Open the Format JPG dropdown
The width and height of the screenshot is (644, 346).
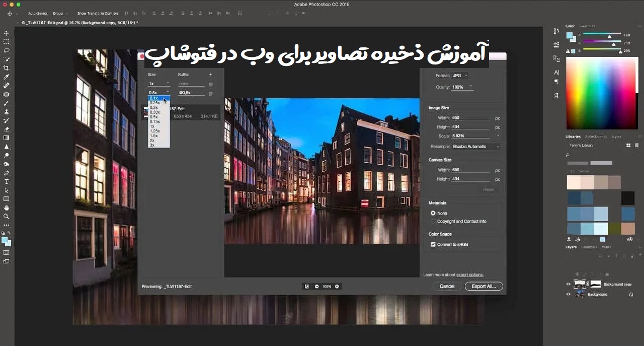click(x=460, y=76)
